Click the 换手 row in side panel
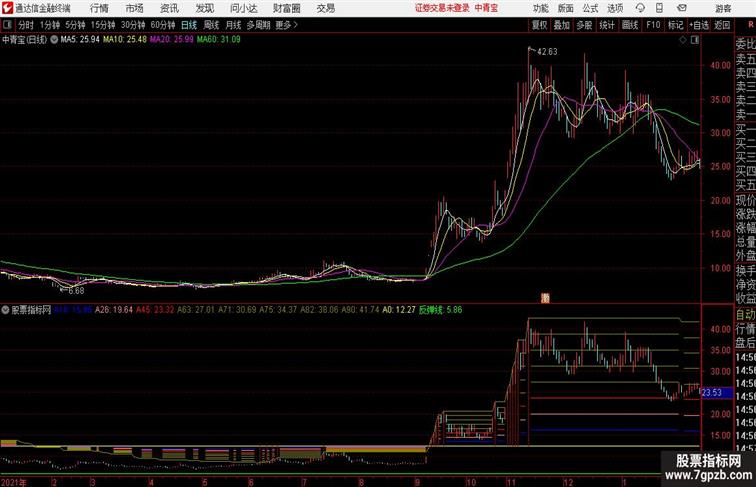The image size is (756, 487). tap(745, 270)
